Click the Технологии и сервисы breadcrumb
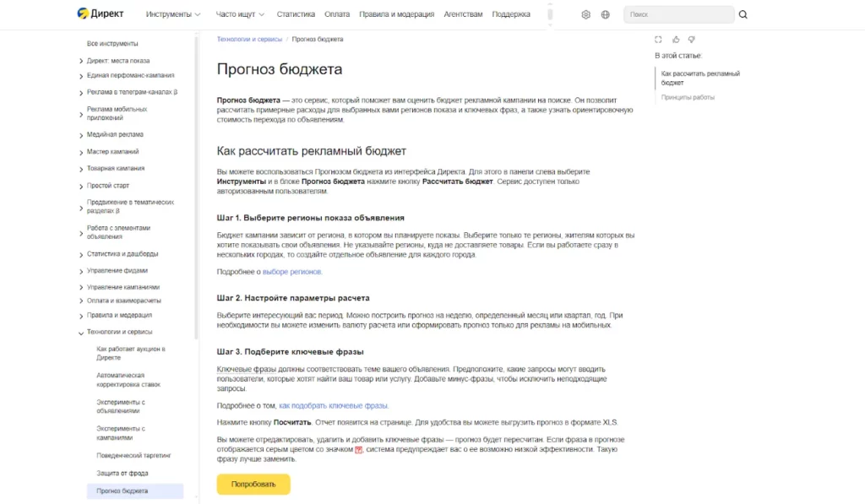Viewport: 865px width, 504px height. click(x=249, y=39)
